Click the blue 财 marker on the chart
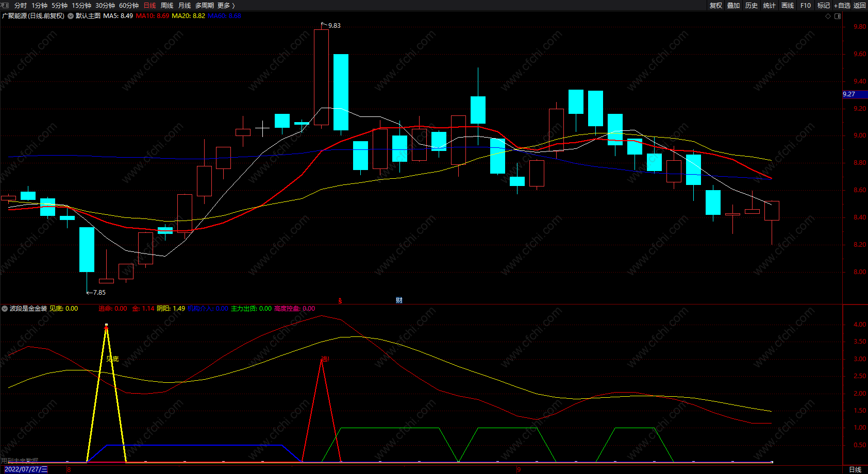Image resolution: width=868 pixels, height=474 pixels. [x=399, y=300]
